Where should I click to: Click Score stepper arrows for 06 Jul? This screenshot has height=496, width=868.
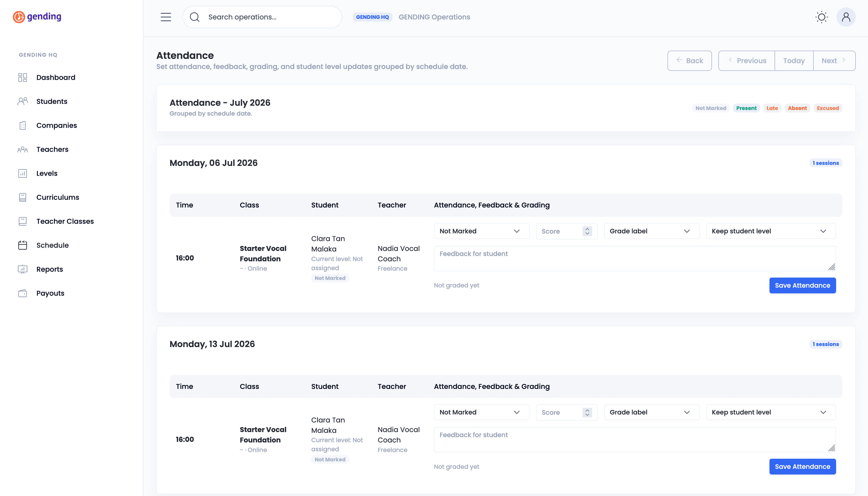tap(587, 231)
